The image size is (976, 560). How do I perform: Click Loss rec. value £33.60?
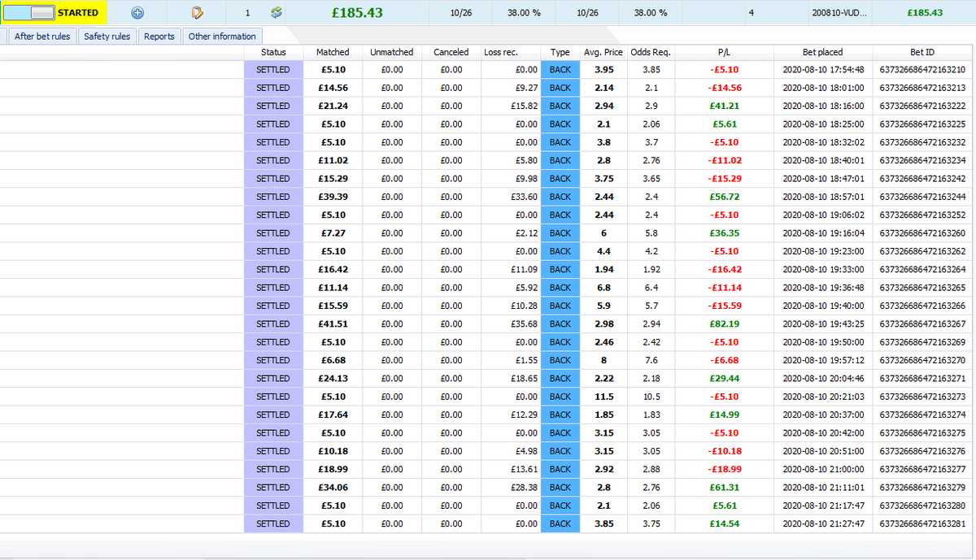524,197
